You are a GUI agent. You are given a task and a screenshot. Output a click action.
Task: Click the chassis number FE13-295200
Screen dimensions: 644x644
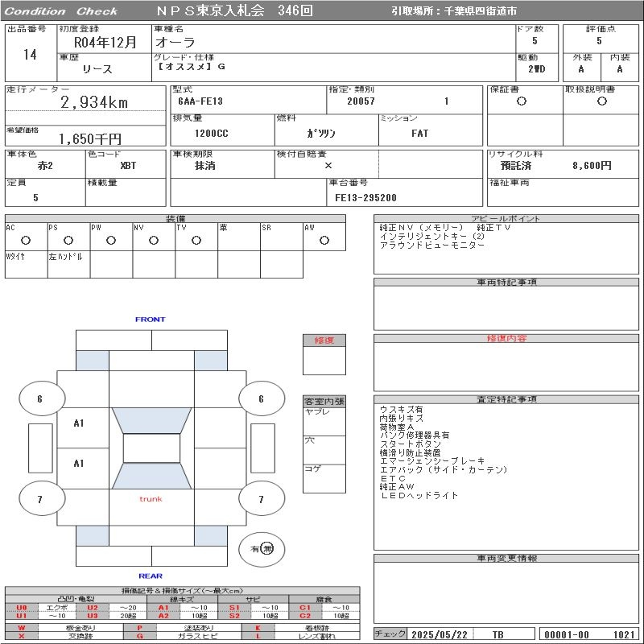(366, 197)
